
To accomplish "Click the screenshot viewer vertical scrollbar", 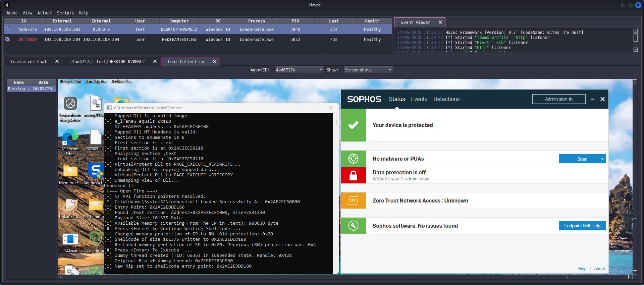I will [x=635, y=158].
